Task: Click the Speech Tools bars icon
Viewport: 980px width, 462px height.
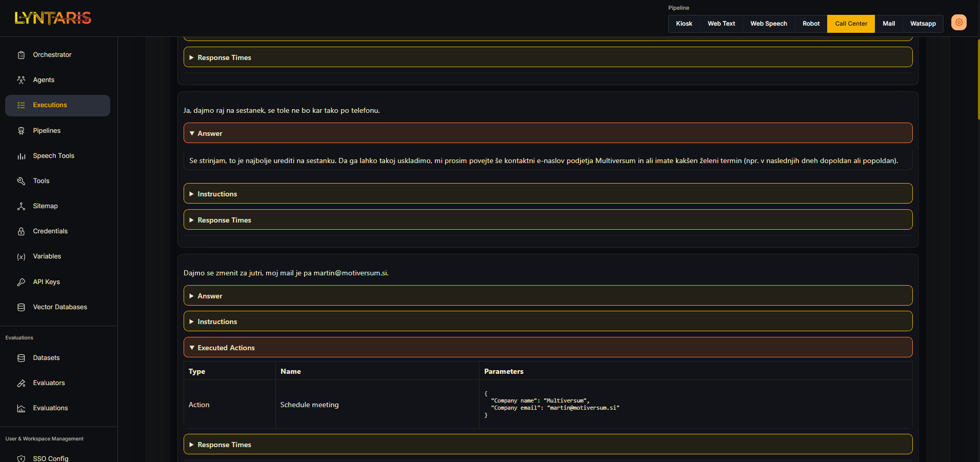Action: (21, 156)
